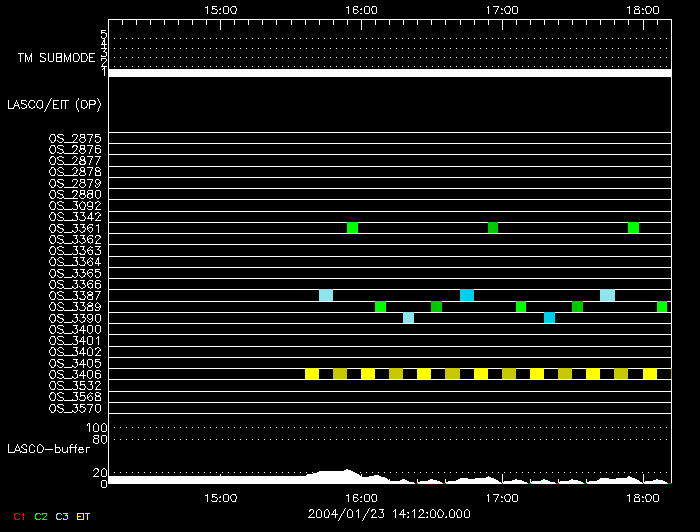Select the green C2 legend entry

tap(41, 517)
